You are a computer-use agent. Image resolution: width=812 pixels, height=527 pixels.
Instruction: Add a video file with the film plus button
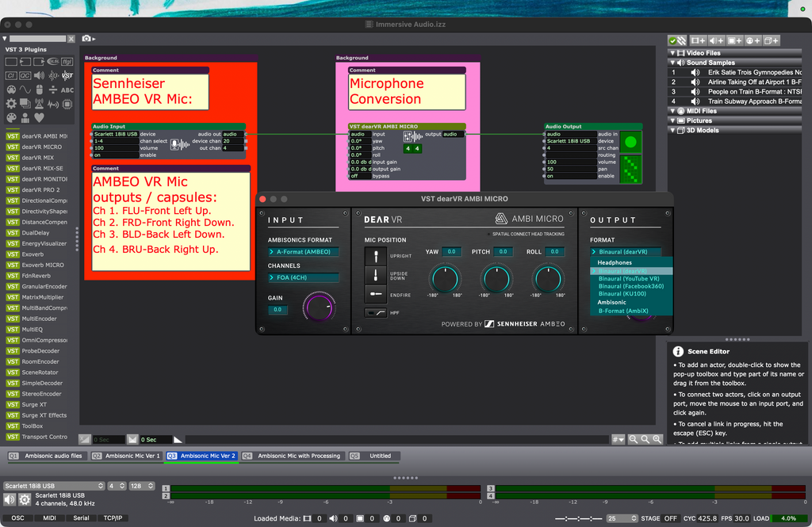(x=699, y=40)
